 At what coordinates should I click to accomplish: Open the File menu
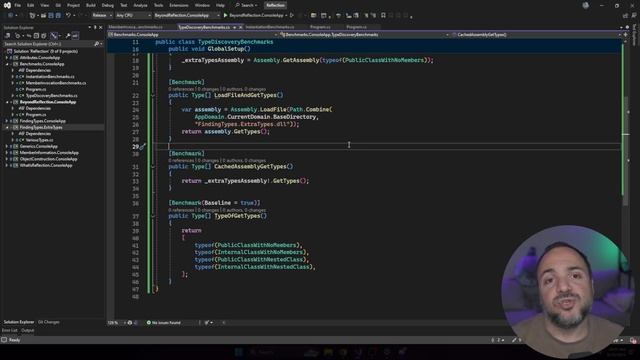(18, 5)
